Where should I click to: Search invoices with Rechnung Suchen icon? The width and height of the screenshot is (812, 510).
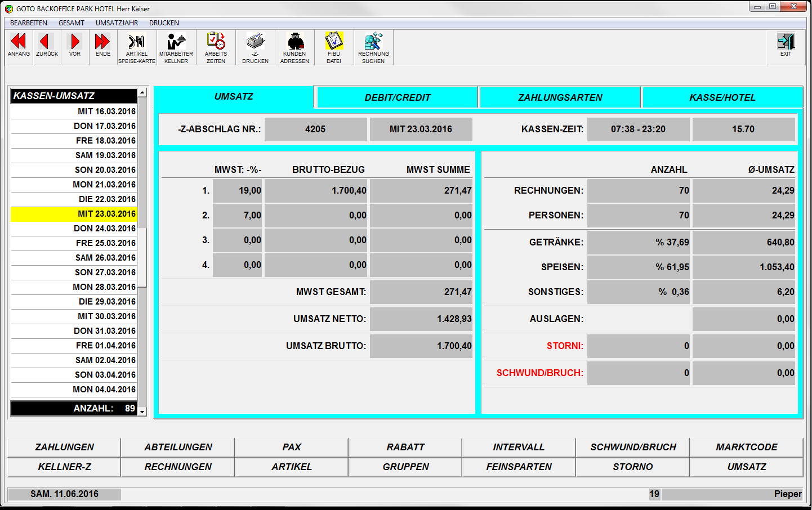pyautogui.click(x=373, y=47)
